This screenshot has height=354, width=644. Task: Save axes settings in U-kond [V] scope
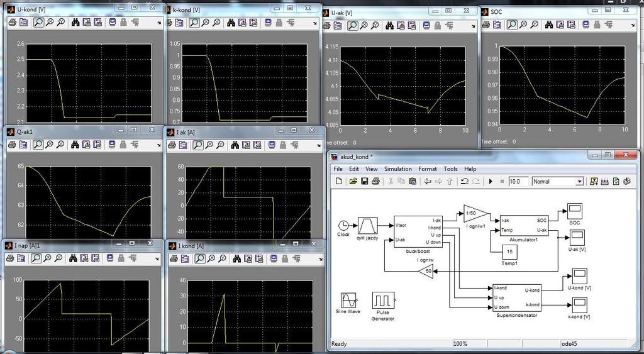(87, 22)
